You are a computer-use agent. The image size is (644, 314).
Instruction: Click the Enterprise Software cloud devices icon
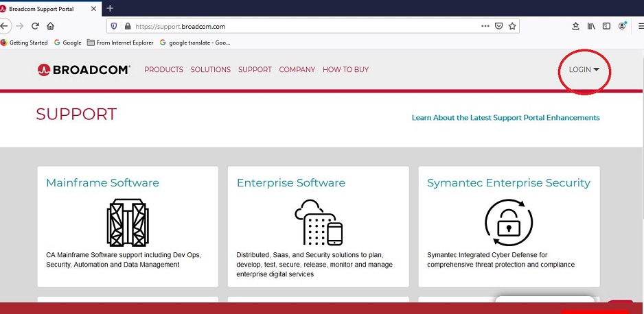click(x=319, y=222)
